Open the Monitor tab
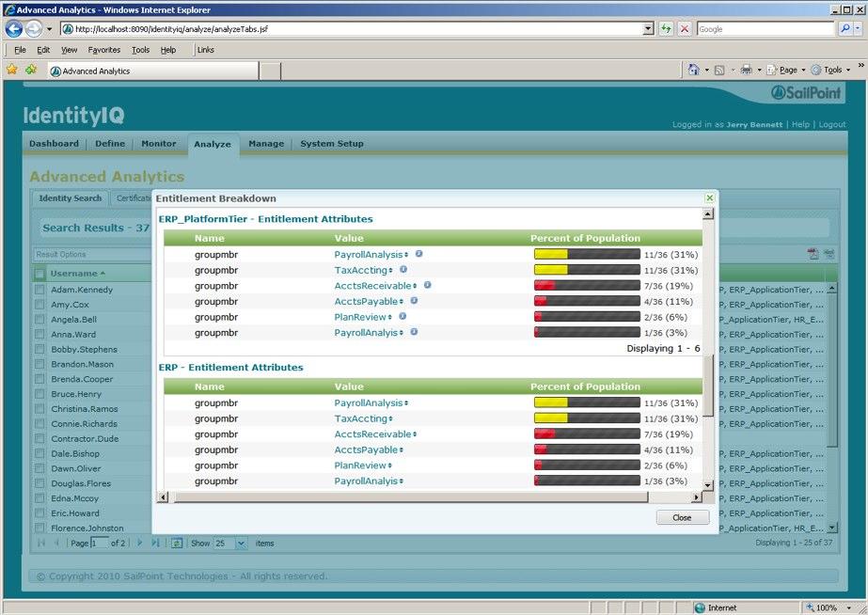The height and width of the screenshot is (615, 868). [158, 143]
